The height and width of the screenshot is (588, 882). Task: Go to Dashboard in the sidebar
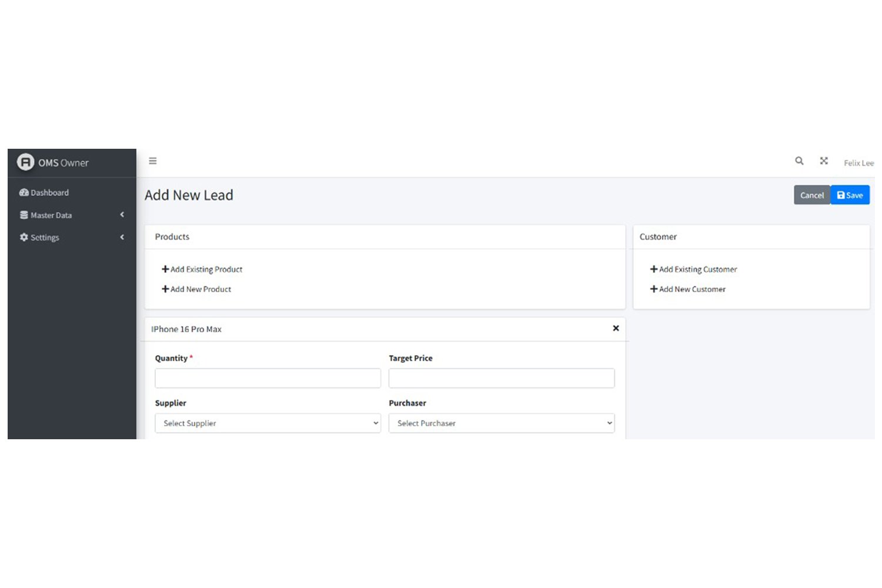[50, 193]
